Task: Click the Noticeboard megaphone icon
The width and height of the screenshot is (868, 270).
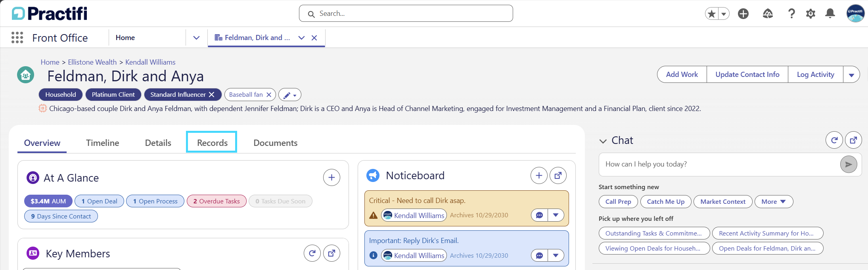Action: coord(373,175)
